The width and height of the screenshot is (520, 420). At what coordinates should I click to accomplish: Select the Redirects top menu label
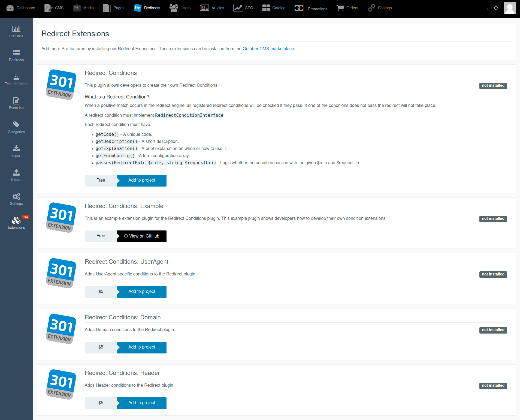tap(152, 8)
